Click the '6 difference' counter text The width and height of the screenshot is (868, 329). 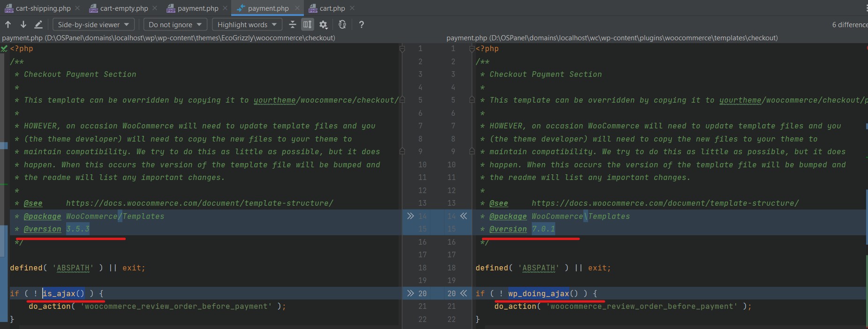coord(850,24)
